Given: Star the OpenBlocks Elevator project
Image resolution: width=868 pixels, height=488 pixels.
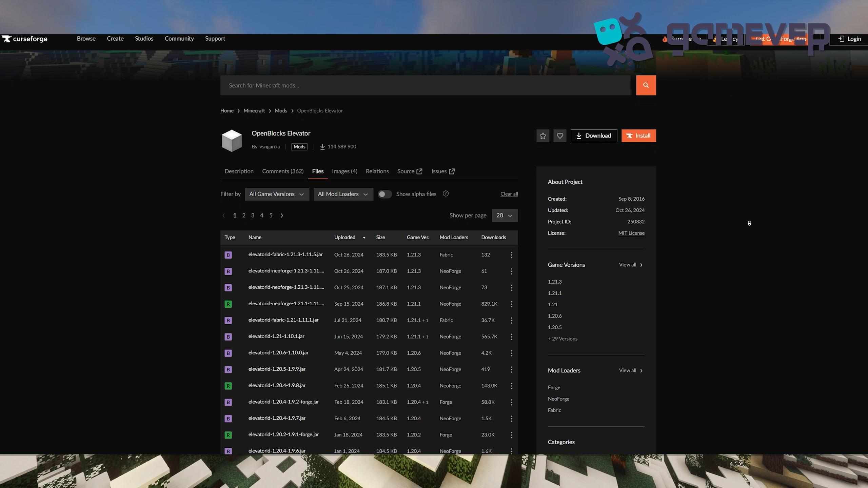Looking at the screenshot, I should click(542, 136).
